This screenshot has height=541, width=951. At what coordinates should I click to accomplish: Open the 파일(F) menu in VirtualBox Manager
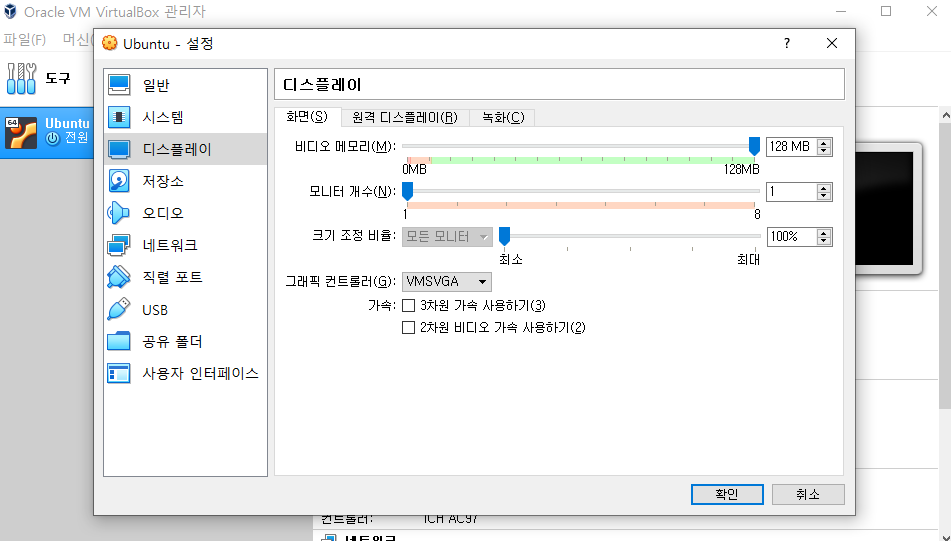[x=24, y=39]
